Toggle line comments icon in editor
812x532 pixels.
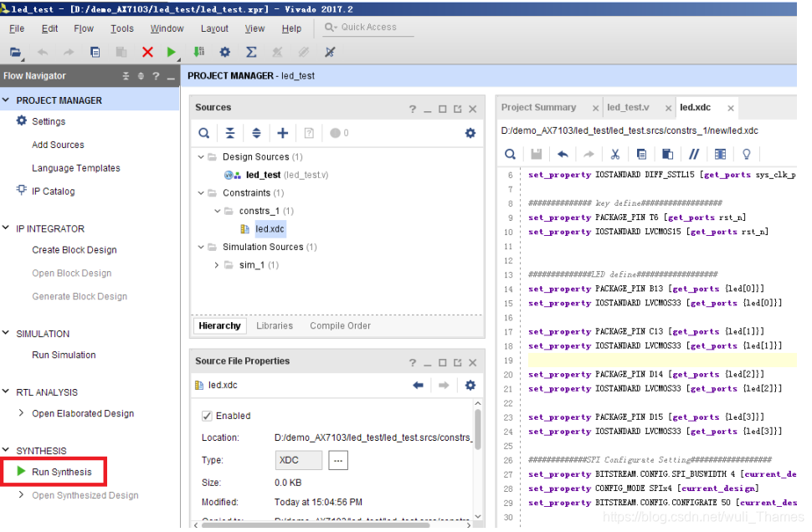(694, 154)
